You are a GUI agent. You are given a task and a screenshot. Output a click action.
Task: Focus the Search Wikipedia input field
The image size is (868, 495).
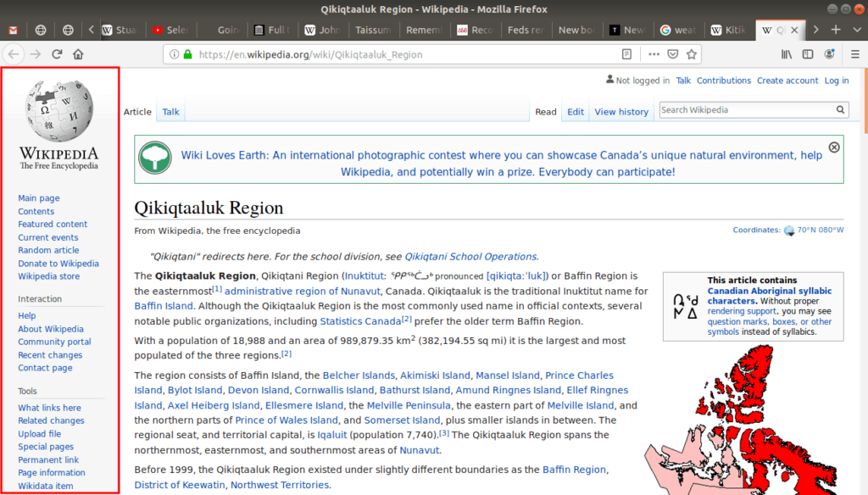click(748, 109)
